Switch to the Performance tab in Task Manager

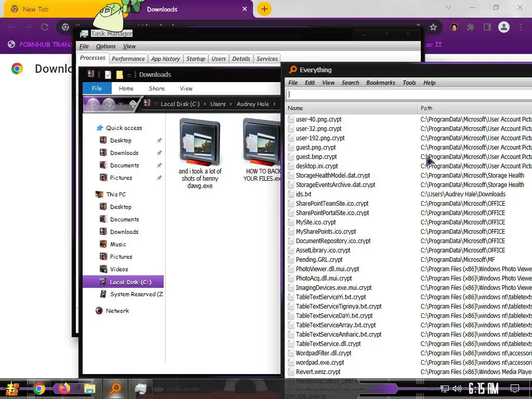point(128,59)
